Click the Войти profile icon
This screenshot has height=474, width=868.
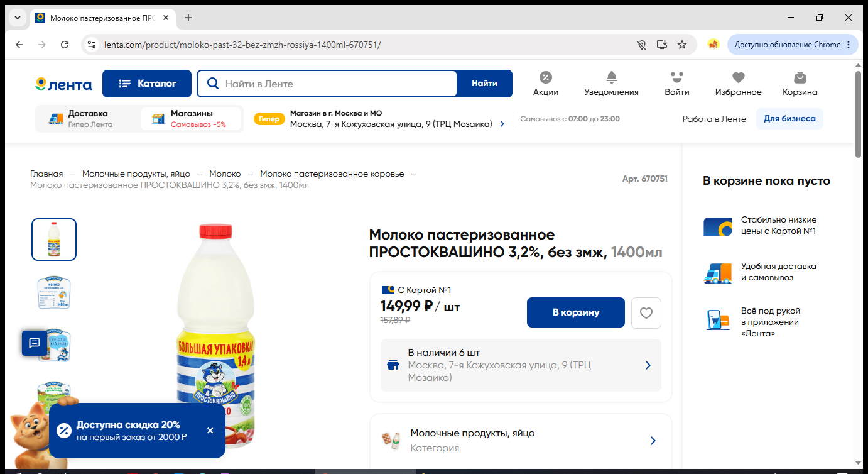click(676, 77)
